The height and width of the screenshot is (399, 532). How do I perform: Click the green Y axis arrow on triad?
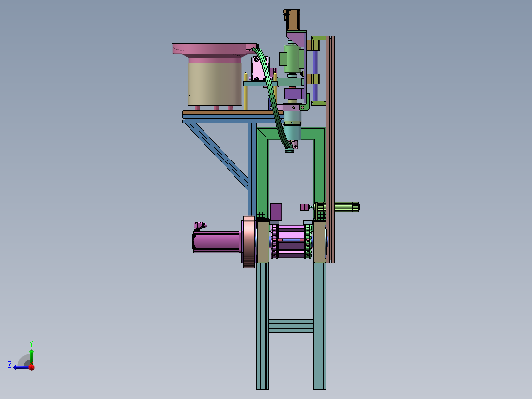[x=31, y=357]
